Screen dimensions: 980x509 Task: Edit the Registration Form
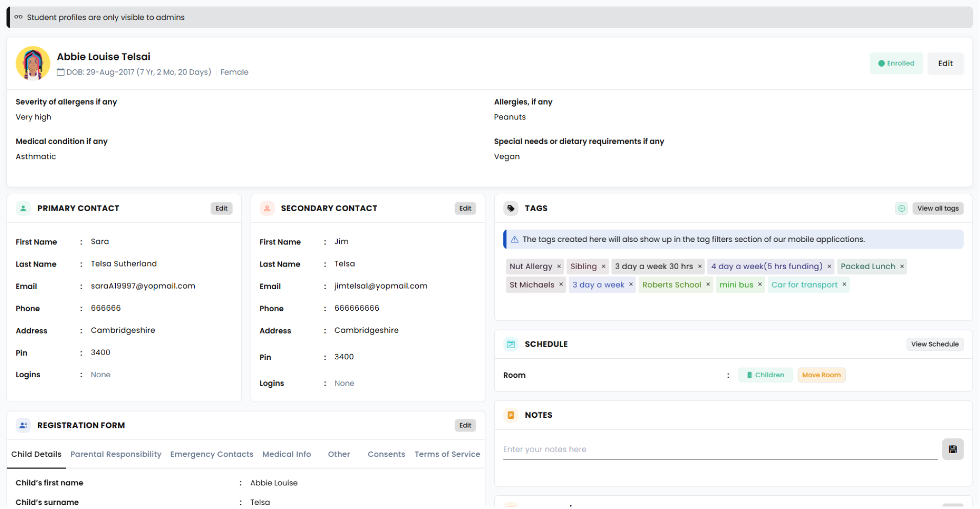[x=465, y=425]
